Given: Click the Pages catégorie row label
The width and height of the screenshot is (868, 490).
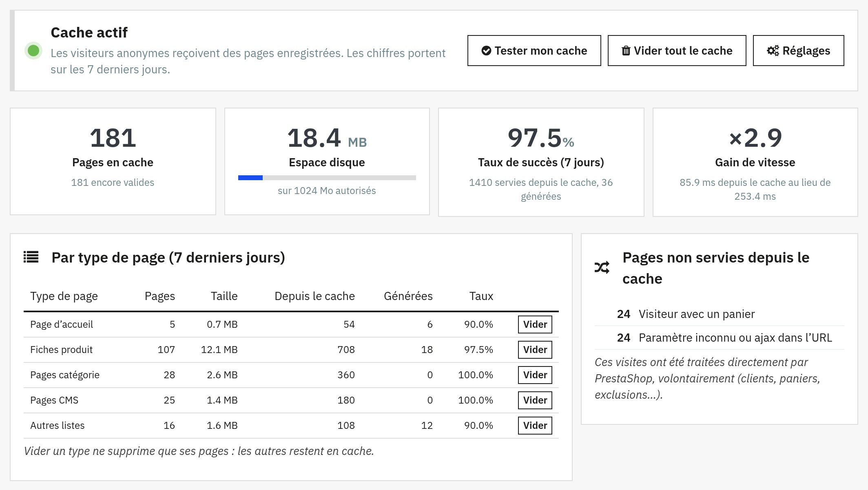Looking at the screenshot, I should click(x=65, y=375).
